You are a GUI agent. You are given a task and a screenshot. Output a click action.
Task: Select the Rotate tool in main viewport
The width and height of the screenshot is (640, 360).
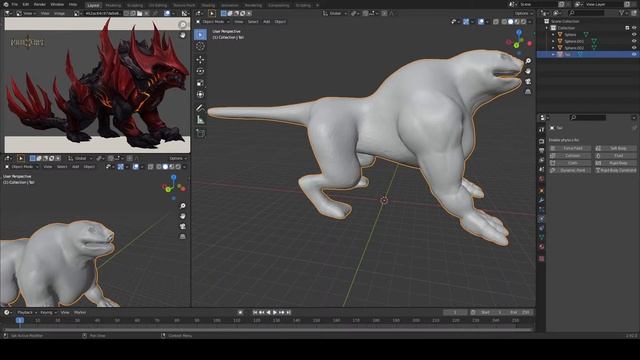[200, 71]
